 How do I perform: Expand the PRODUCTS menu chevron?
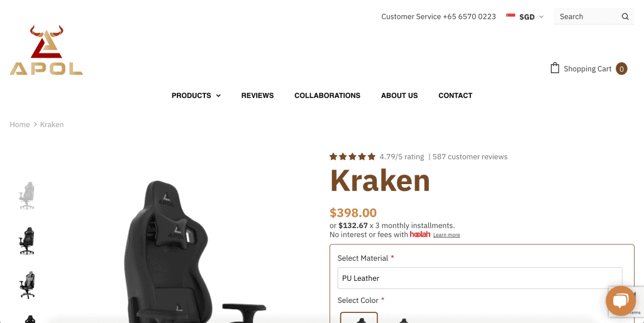pyautogui.click(x=218, y=96)
